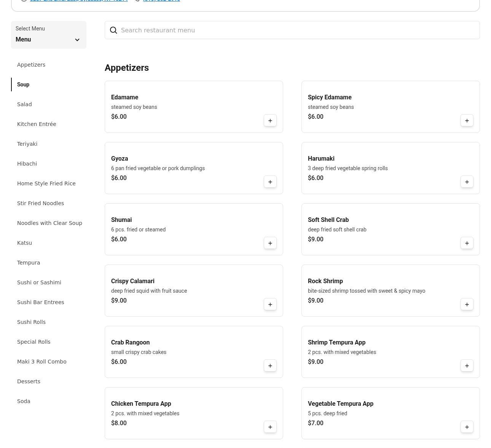Add Shumai using its plus button
The image size is (491, 448).
click(x=270, y=243)
